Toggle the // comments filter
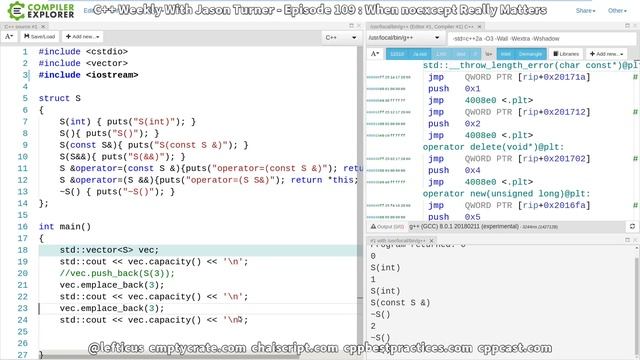 click(476, 54)
